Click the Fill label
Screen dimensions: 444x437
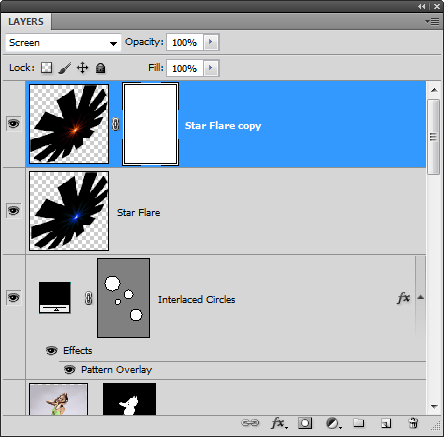(156, 68)
